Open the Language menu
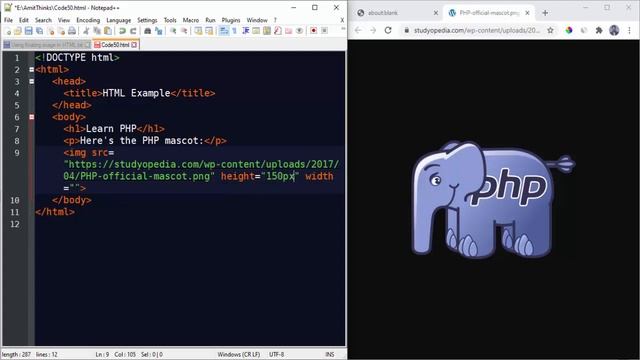The image size is (640, 360). (118, 20)
